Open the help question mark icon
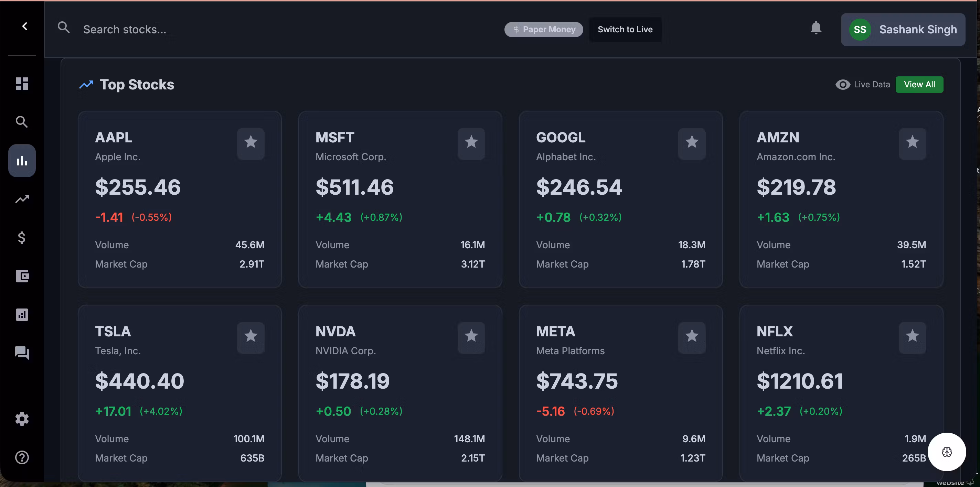 [x=22, y=457]
